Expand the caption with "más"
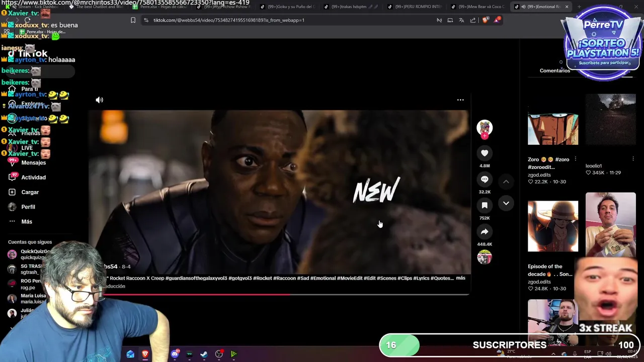The width and height of the screenshot is (644, 362). 460,278
